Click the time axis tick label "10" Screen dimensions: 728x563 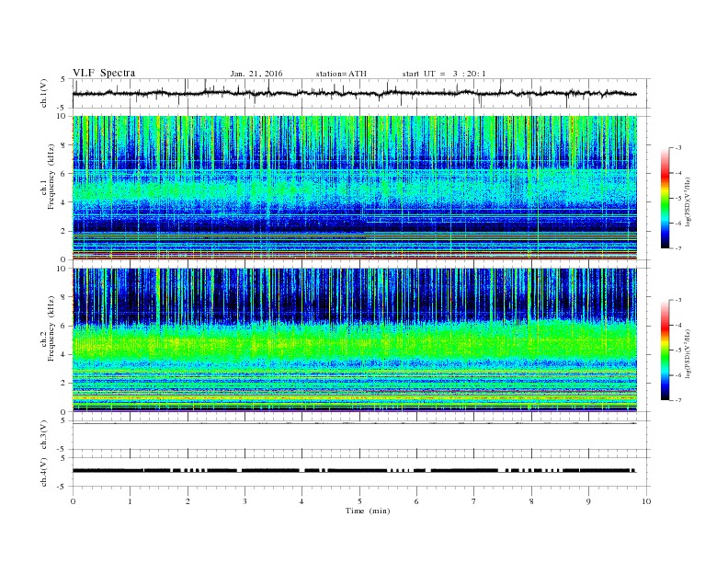(x=646, y=501)
